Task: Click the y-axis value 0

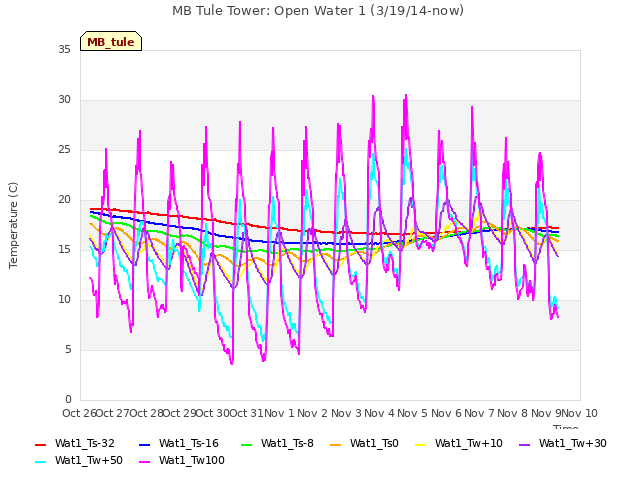Action: click(x=68, y=400)
